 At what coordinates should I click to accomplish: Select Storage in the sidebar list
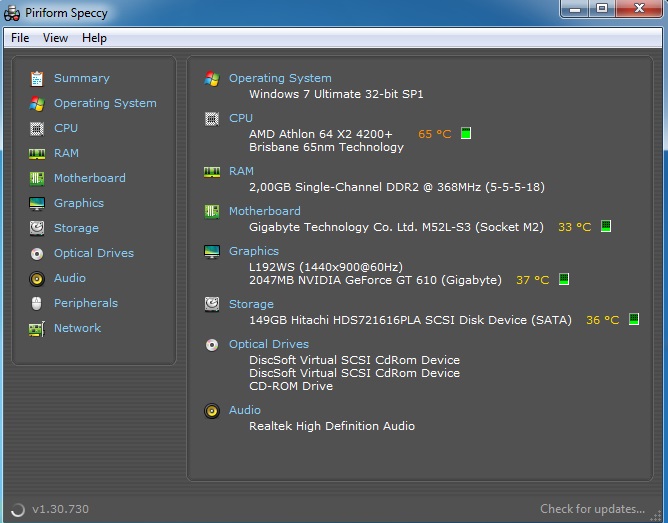click(x=76, y=228)
